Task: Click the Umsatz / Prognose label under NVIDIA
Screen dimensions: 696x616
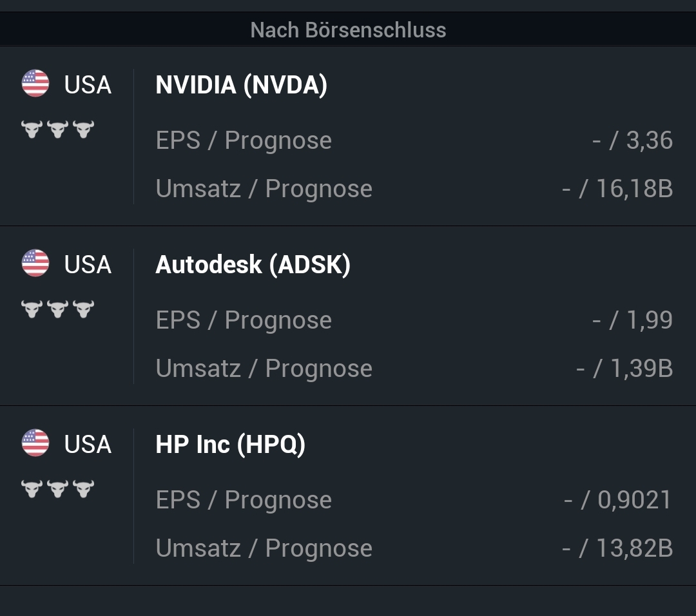Action: click(264, 189)
